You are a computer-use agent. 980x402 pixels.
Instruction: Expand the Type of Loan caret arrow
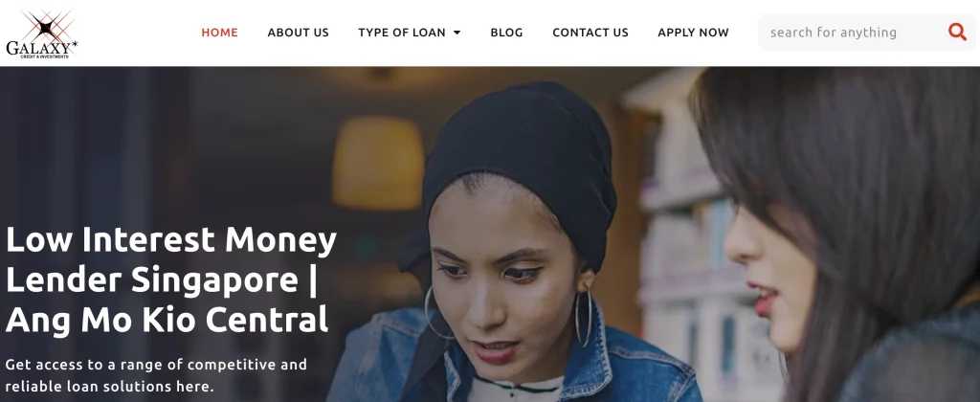457,33
